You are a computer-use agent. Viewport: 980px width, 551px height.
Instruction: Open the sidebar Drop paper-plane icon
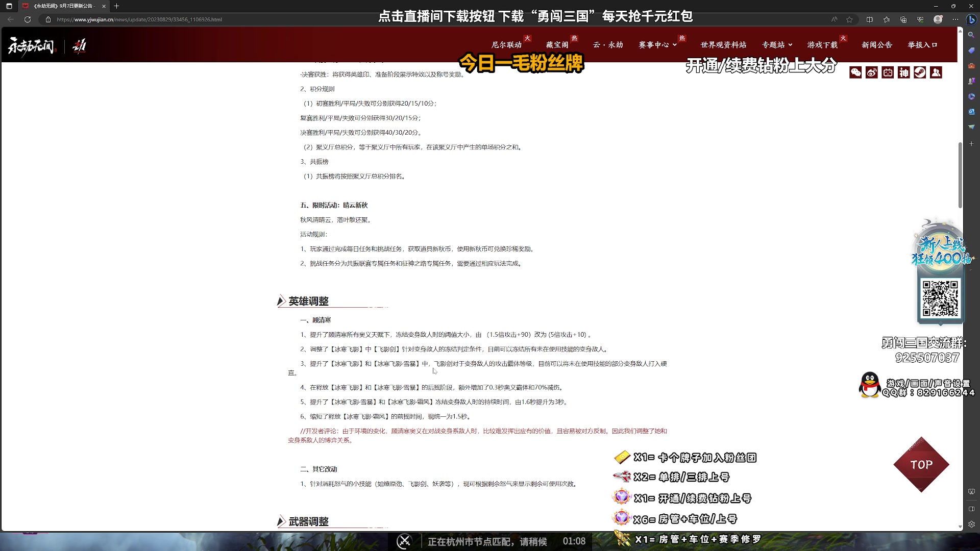click(971, 127)
